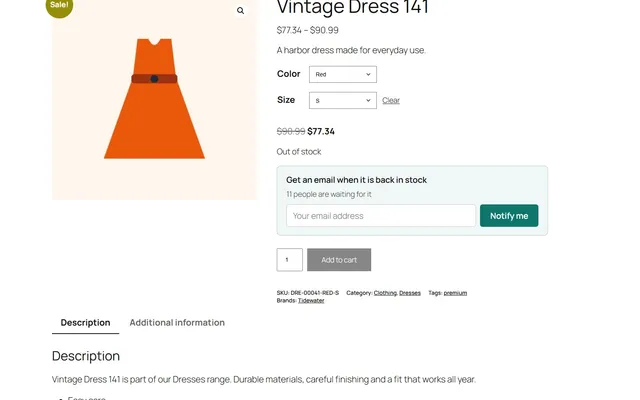Click the Notify me button
Viewport: 640px width, 400px height.
(x=509, y=216)
